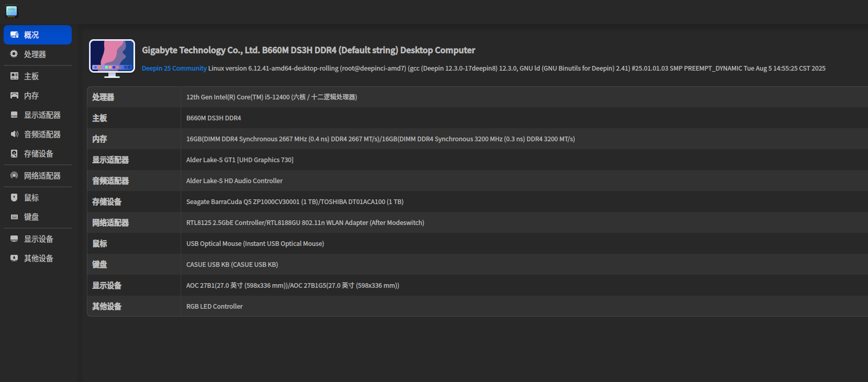This screenshot has width=868, height=382.
Task: Click the Gigabyte Technology computer title heading
Action: point(308,50)
